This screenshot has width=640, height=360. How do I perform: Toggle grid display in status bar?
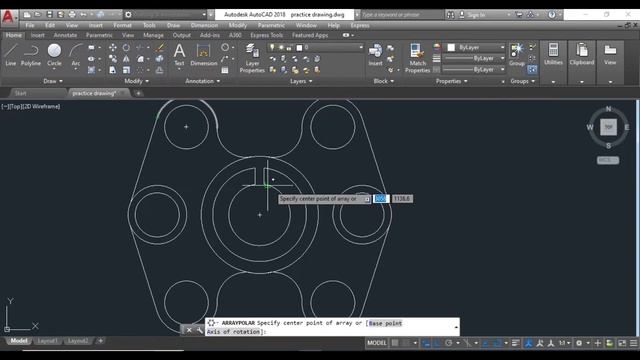(395, 343)
